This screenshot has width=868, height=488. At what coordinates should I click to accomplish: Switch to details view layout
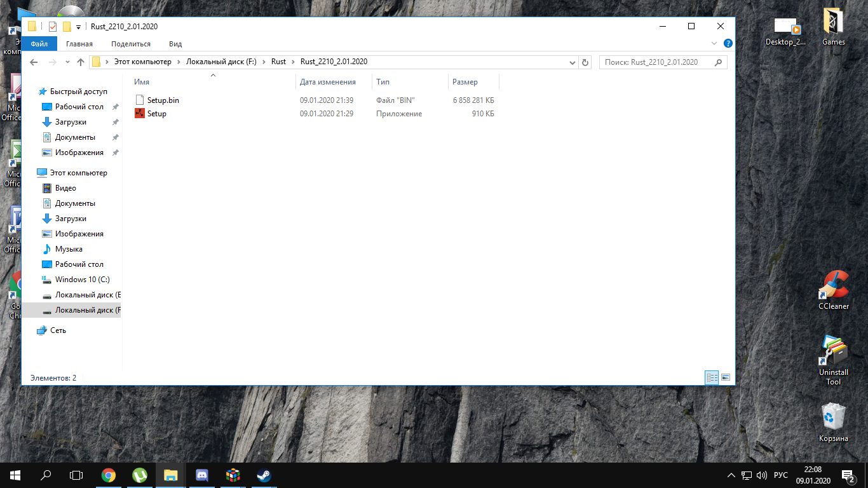click(712, 377)
